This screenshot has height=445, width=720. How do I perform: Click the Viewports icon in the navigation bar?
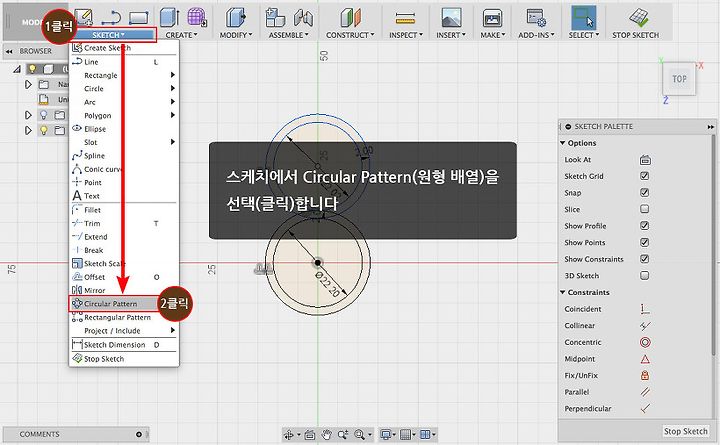pyautogui.click(x=425, y=434)
